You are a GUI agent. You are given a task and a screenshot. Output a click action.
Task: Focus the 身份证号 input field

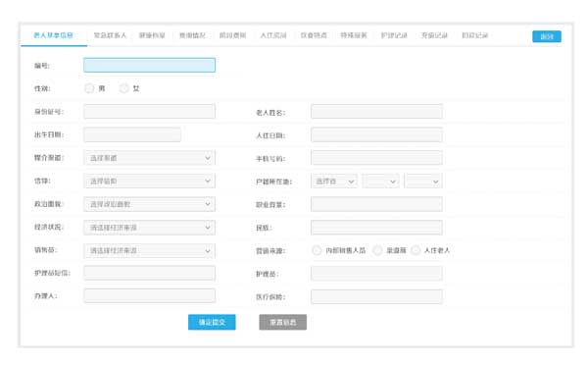coord(150,112)
